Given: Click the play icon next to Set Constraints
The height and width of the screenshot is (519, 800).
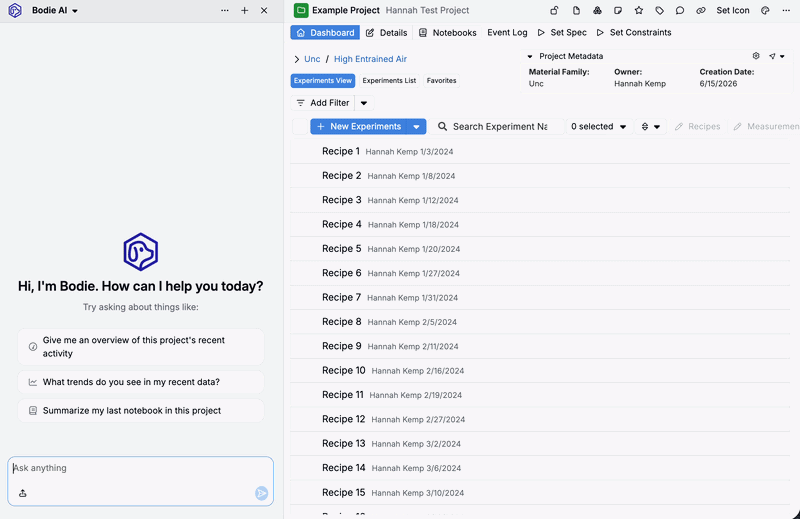Looking at the screenshot, I should point(600,33).
